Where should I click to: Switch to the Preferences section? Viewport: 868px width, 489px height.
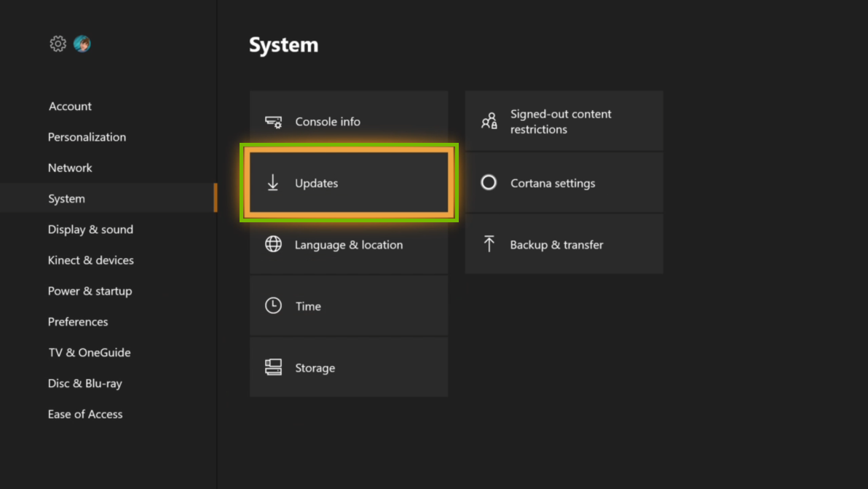pyautogui.click(x=77, y=321)
